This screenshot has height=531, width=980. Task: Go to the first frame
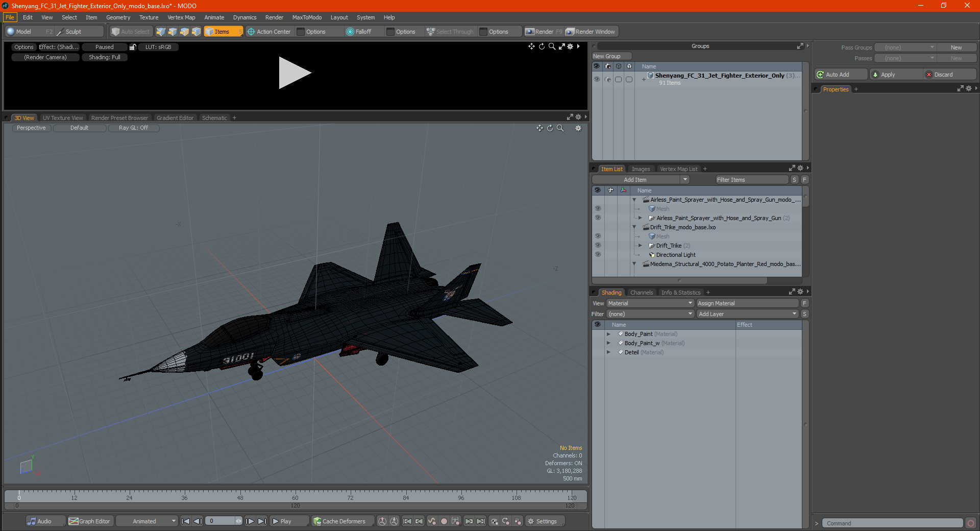(x=186, y=521)
